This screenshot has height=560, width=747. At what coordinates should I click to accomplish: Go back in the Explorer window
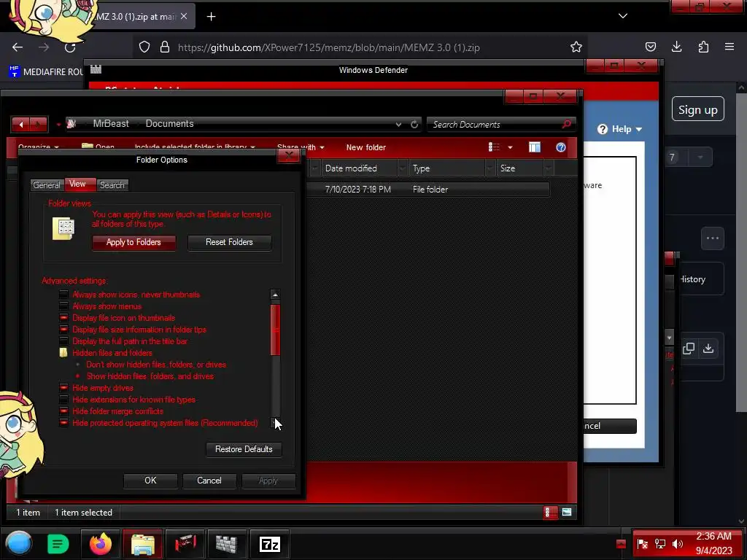pos(21,124)
